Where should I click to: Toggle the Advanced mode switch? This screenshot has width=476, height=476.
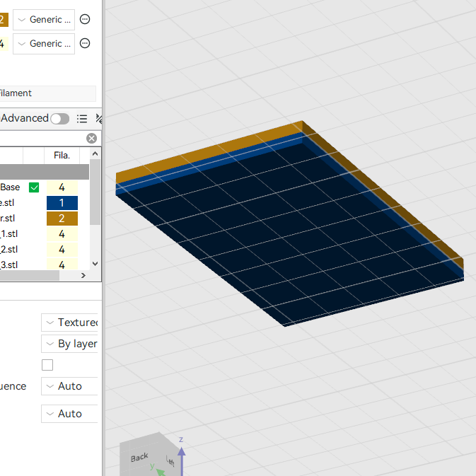coord(60,119)
